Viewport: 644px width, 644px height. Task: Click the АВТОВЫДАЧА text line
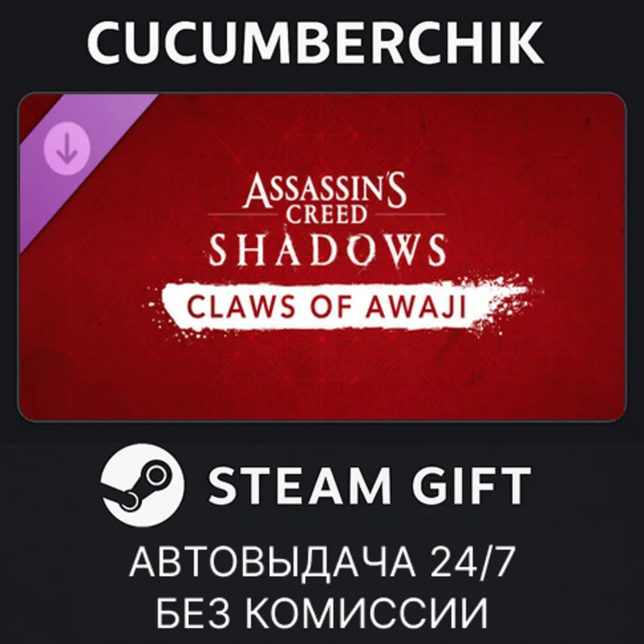click(x=273, y=562)
